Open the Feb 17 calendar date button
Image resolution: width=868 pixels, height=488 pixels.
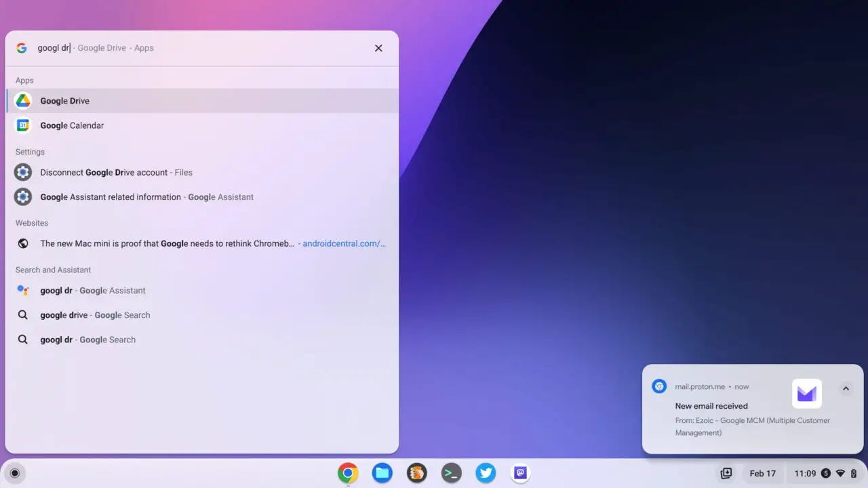coord(763,473)
